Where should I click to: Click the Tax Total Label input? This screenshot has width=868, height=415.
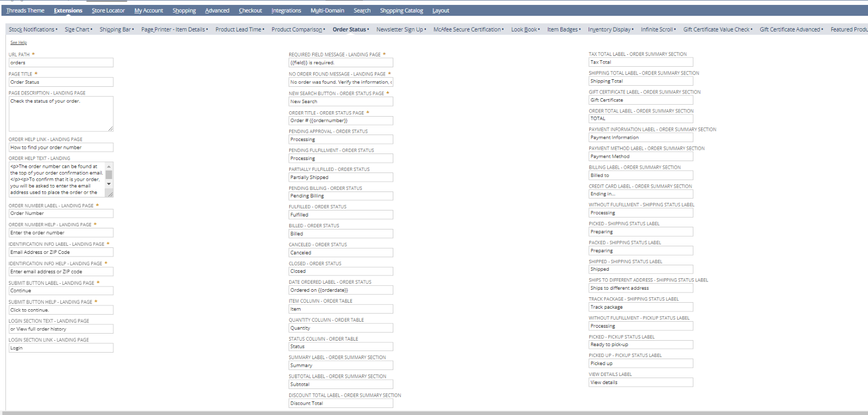(x=641, y=62)
